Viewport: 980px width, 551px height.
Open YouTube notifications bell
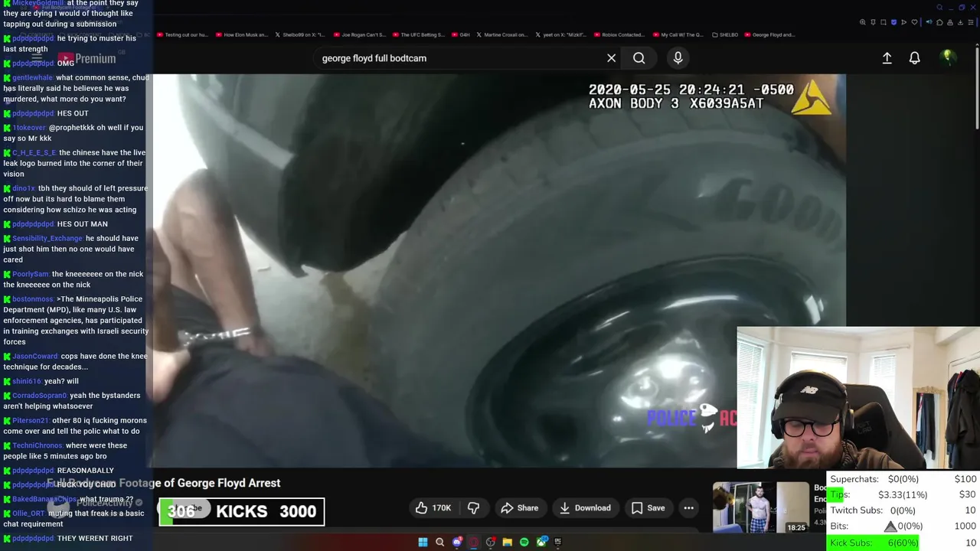click(914, 58)
